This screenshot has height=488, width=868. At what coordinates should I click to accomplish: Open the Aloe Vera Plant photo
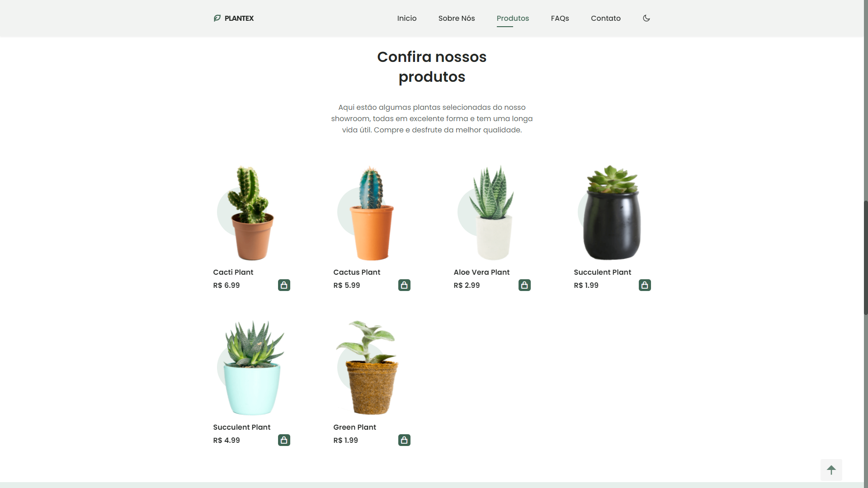[x=492, y=213]
